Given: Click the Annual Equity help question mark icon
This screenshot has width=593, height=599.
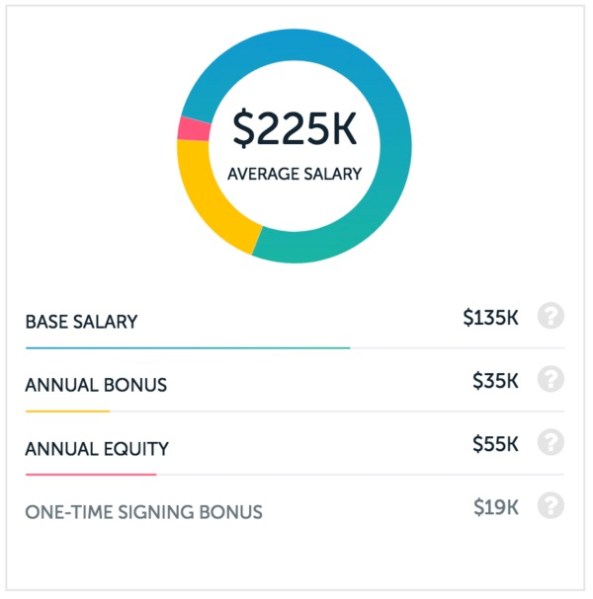Looking at the screenshot, I should (551, 442).
